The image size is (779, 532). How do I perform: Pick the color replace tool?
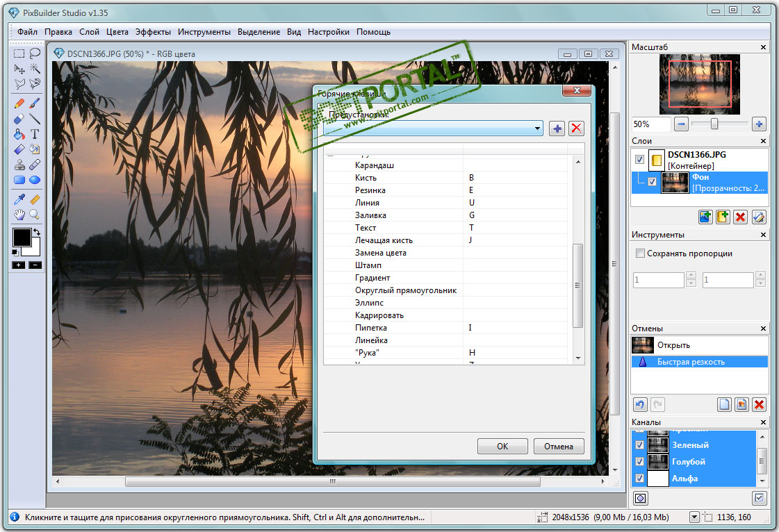coord(35,149)
